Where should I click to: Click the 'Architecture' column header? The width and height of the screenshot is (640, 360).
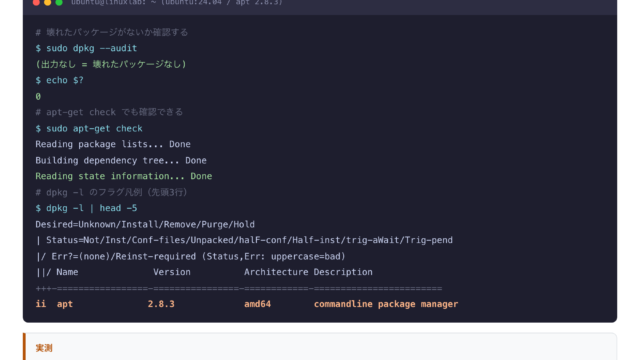tap(276, 272)
